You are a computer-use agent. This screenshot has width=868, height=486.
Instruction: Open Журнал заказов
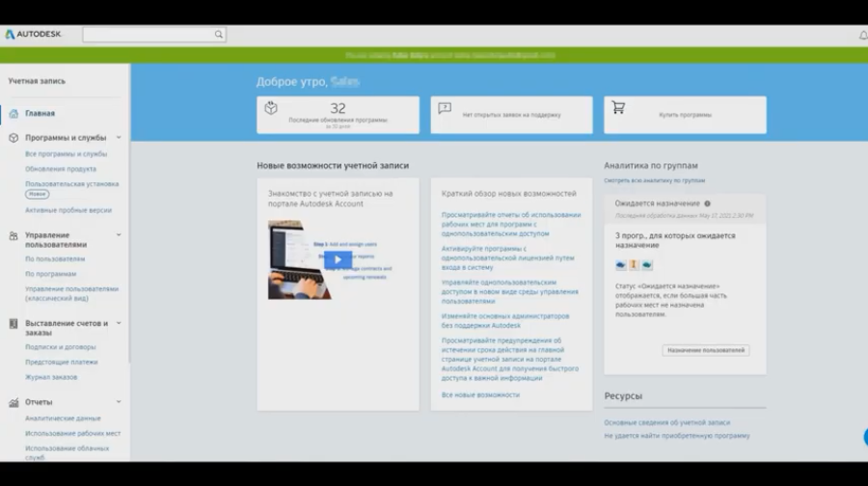point(51,377)
